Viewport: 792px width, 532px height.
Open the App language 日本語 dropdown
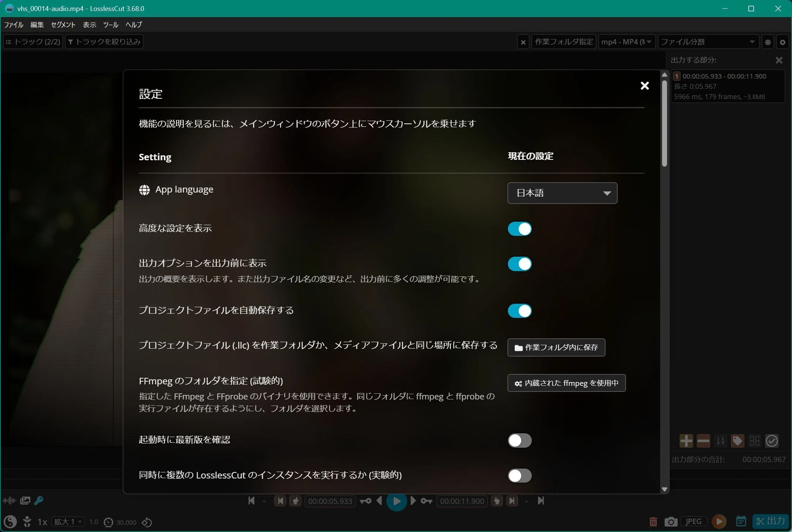point(562,193)
